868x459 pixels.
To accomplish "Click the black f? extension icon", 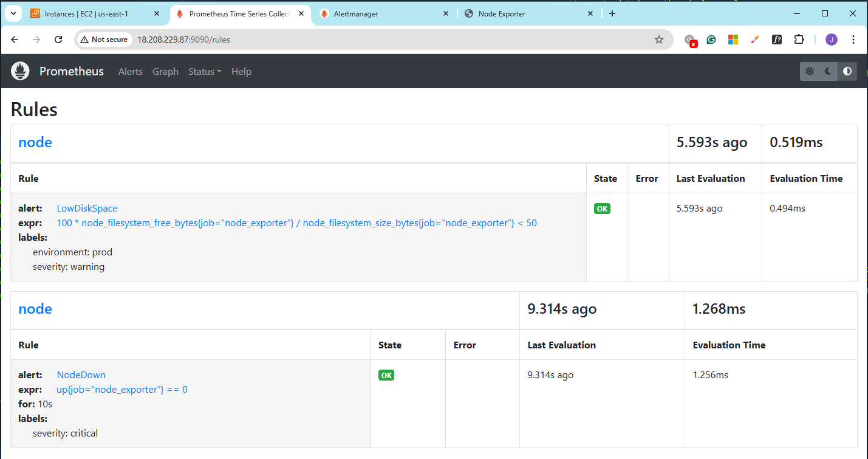I will click(x=777, y=40).
